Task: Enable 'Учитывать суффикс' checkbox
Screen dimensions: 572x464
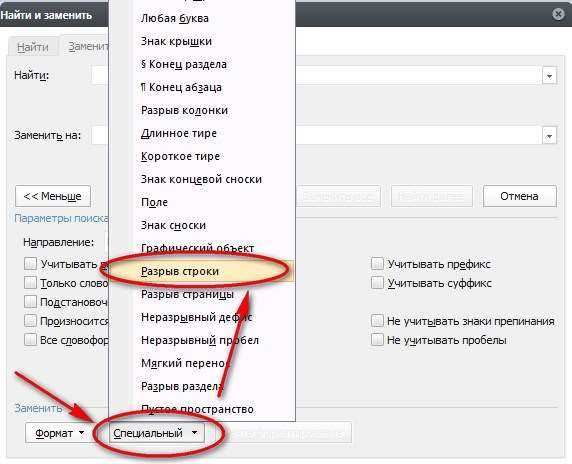Action: click(377, 283)
